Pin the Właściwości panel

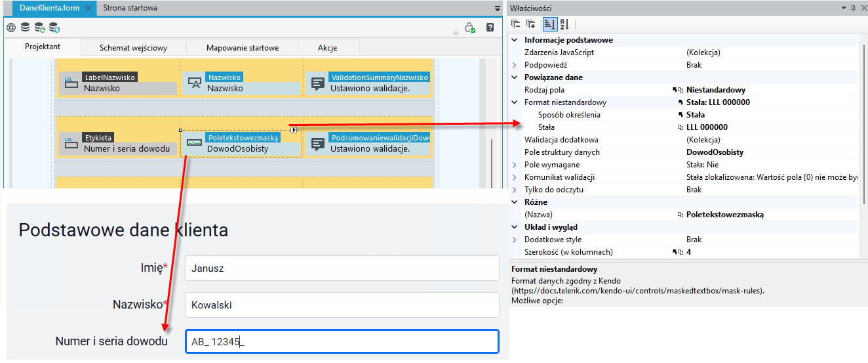point(853,8)
